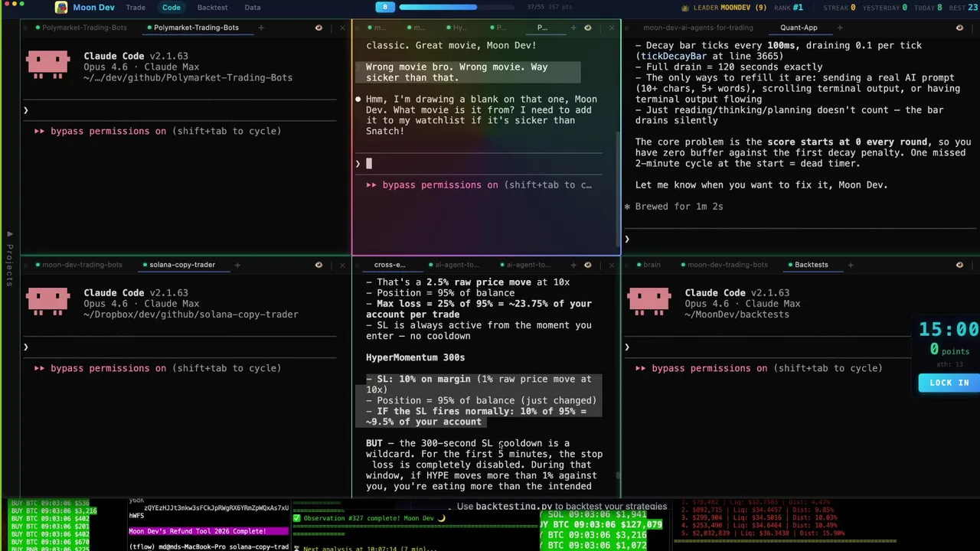Click the Moon Dev app logo icon
This screenshot has height=551, width=980.
point(60,8)
